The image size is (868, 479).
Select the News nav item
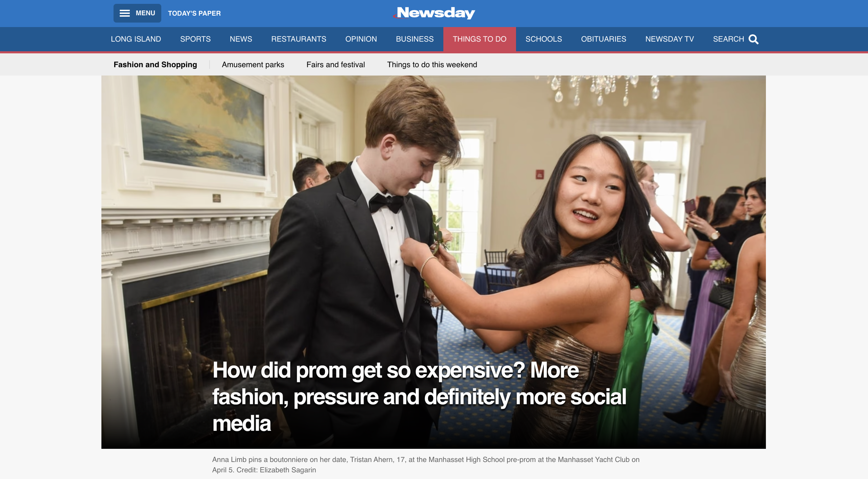click(x=241, y=39)
